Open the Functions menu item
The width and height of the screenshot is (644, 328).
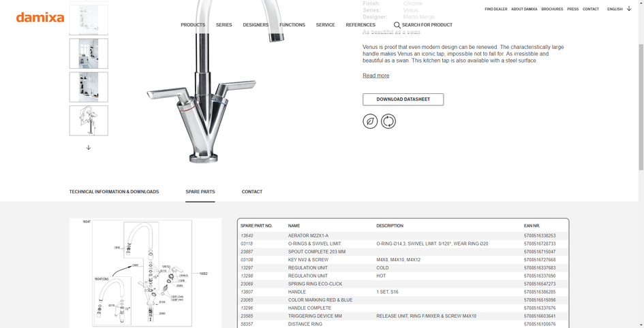[x=292, y=25]
